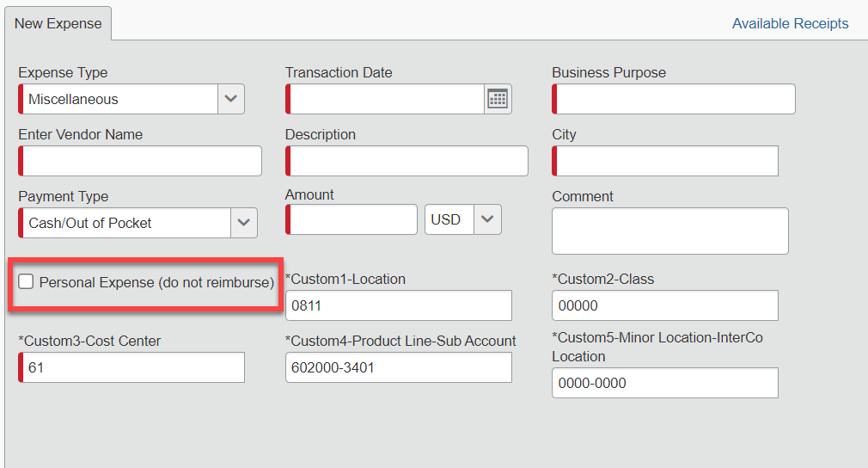The image size is (868, 468).
Task: Open the Transaction Date calendar picker
Action: tap(498, 99)
